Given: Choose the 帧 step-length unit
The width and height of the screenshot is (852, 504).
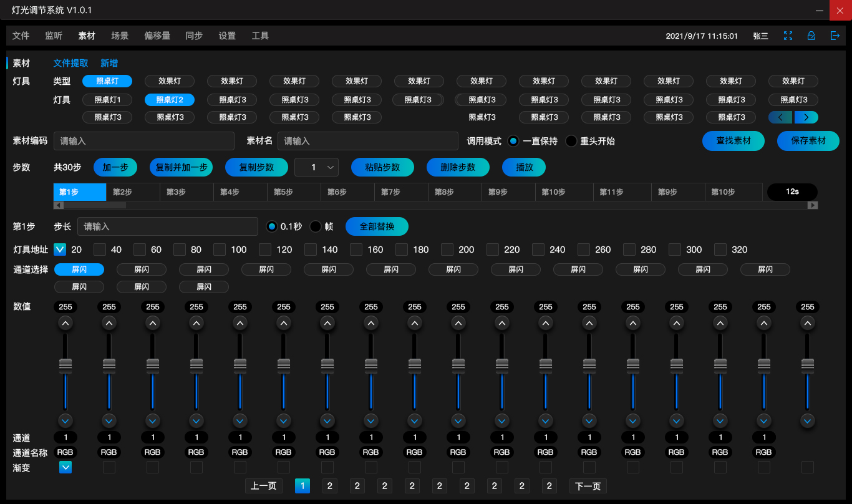Looking at the screenshot, I should [x=316, y=226].
